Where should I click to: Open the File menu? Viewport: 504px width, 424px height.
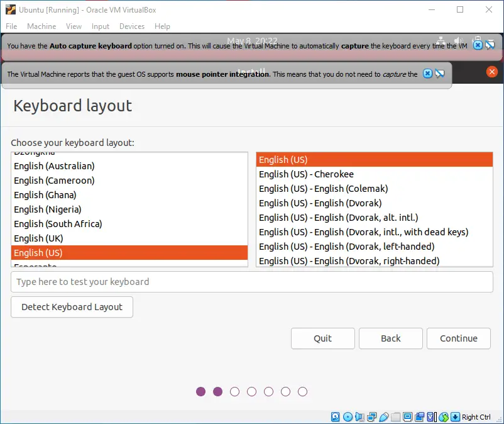coord(11,26)
